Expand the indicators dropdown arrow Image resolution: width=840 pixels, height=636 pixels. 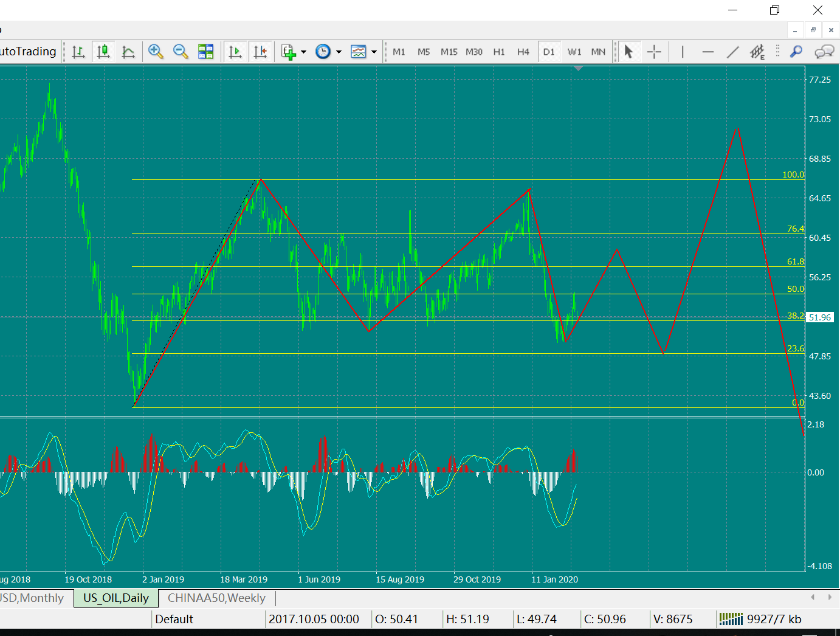click(x=303, y=52)
